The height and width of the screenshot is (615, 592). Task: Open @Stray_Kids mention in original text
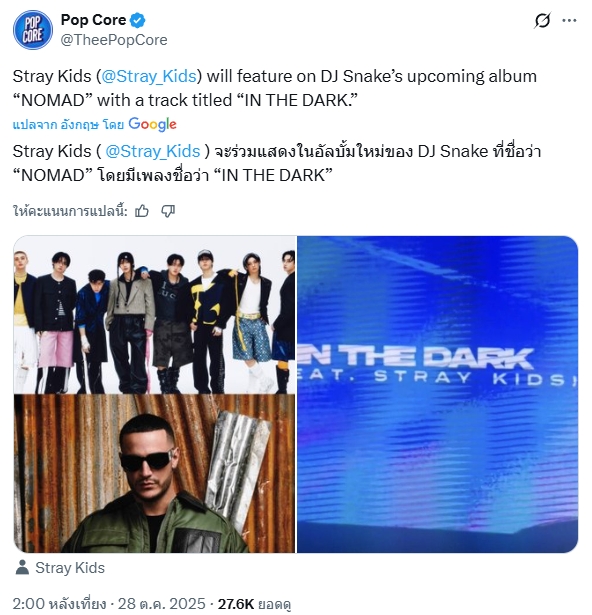tap(149, 76)
